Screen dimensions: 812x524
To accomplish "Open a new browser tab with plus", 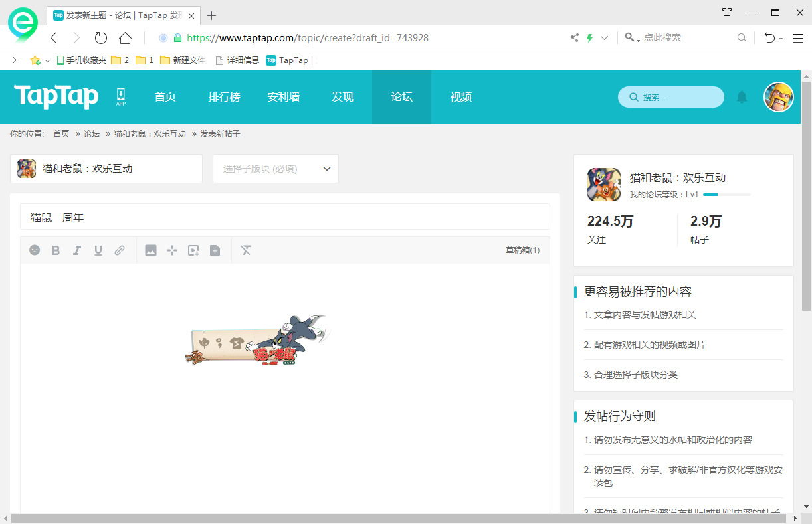I will point(212,15).
